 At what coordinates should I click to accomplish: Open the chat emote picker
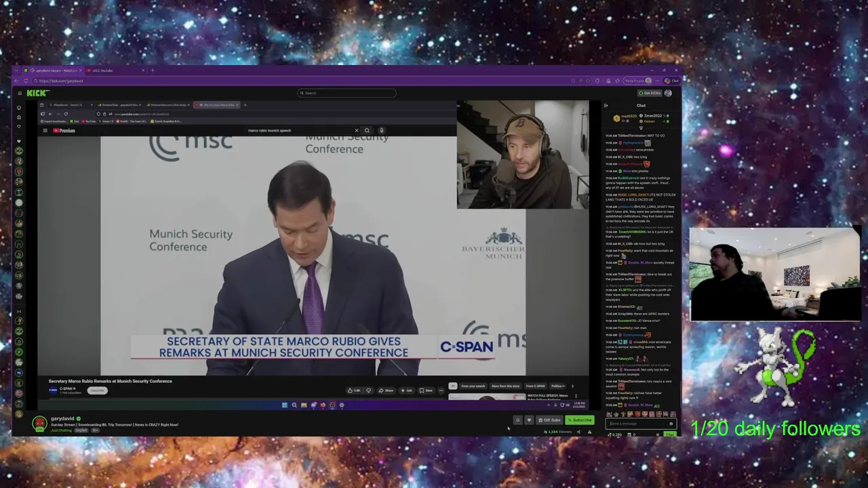click(x=671, y=424)
